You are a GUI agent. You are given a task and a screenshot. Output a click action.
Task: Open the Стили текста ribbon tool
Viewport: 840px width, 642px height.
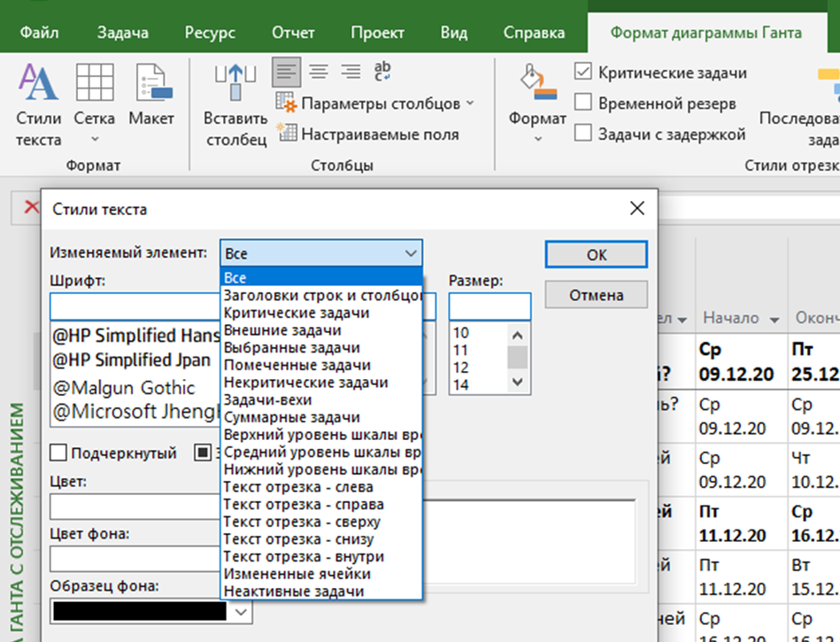click(x=38, y=104)
